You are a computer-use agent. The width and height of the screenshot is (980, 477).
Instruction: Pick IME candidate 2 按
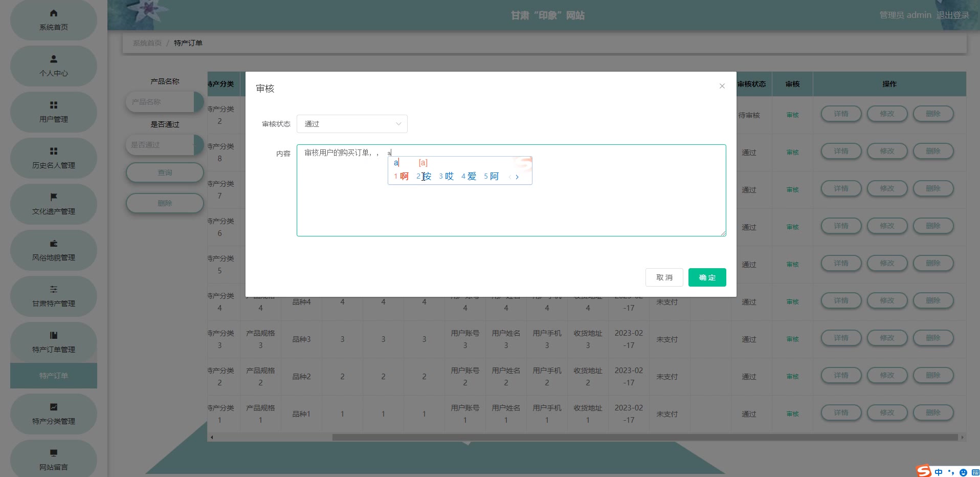(424, 177)
